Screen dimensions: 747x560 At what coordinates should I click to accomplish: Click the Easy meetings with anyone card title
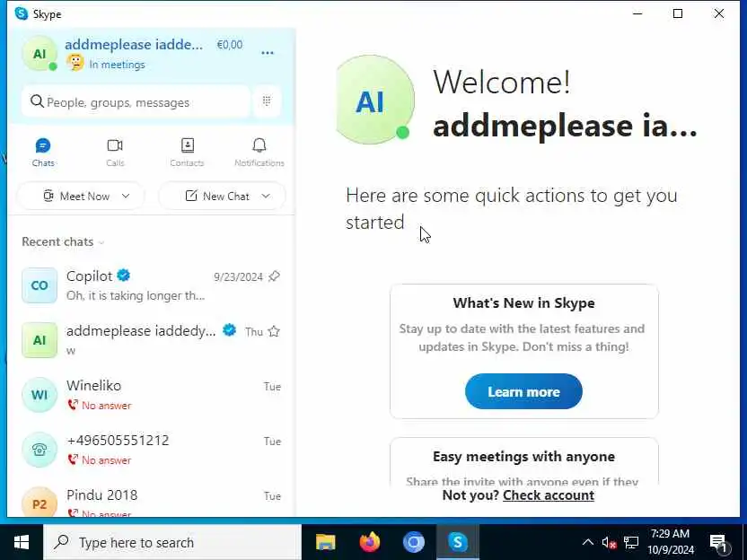point(523,457)
